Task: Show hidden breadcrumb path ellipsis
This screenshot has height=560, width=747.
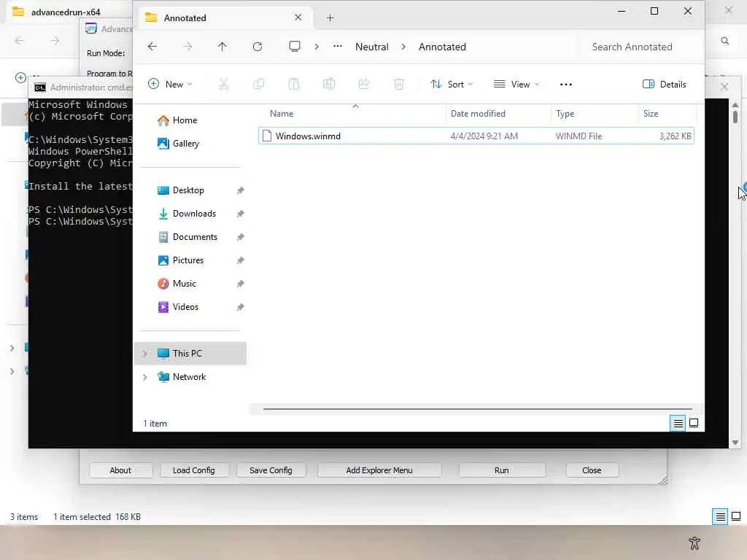Action: click(337, 46)
